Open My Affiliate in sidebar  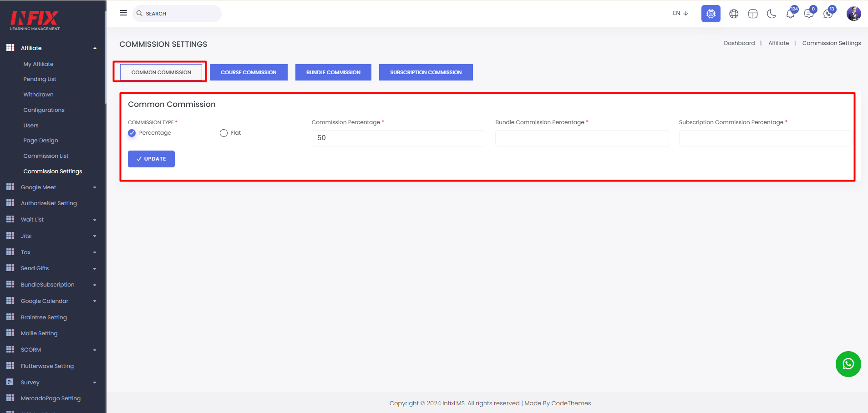[x=38, y=64]
